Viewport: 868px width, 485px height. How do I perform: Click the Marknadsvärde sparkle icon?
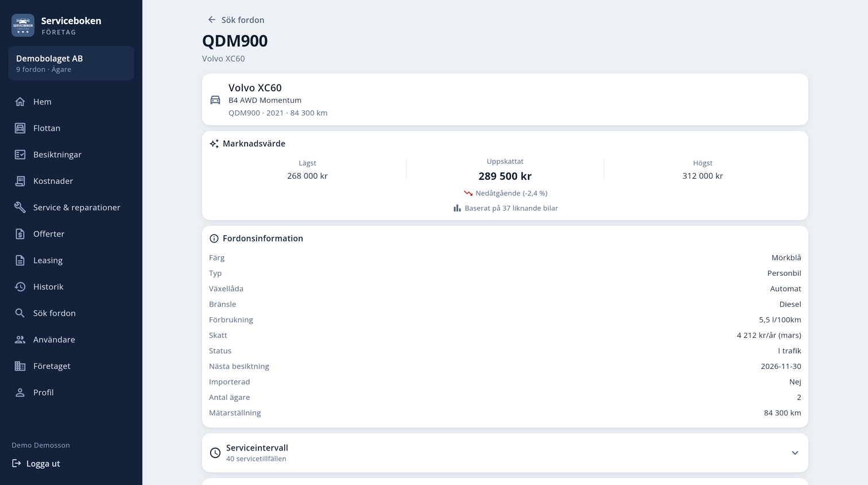[214, 144]
